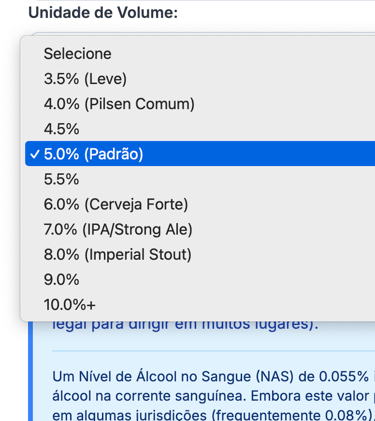Click the blue left border of info box
The width and height of the screenshot is (375, 421).
(31, 371)
